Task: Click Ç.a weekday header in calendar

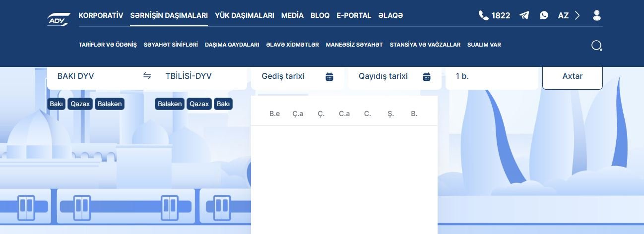Action: click(298, 114)
